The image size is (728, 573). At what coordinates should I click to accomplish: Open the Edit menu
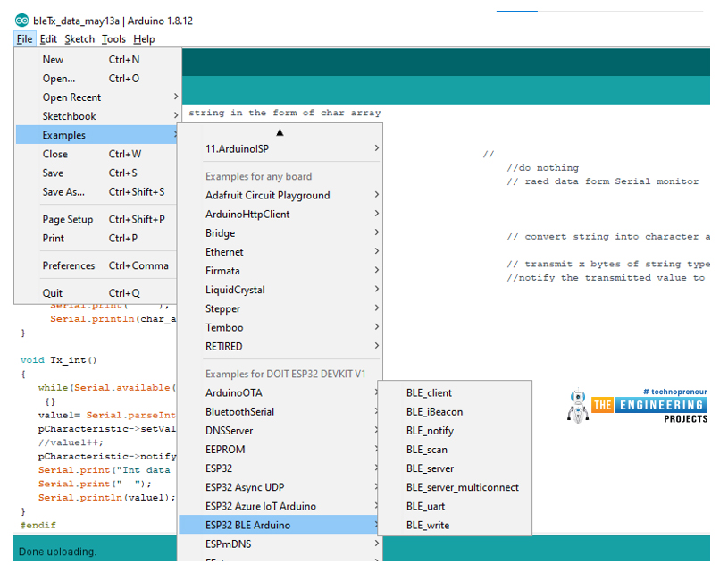pyautogui.click(x=48, y=39)
